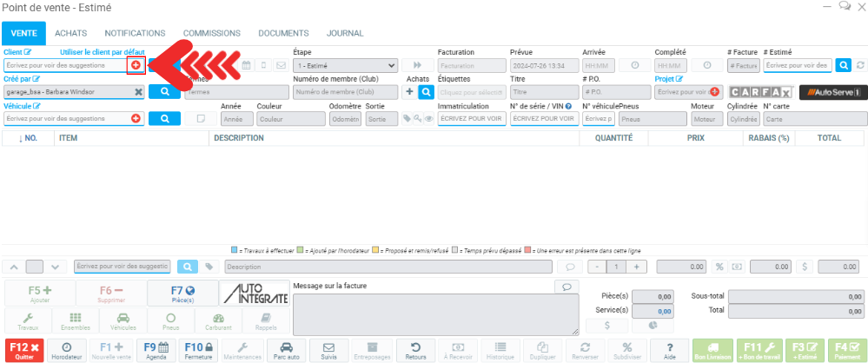The height and width of the screenshot is (363, 868).
Task: Toggle the eye icon near the Sortie field
Action: [x=429, y=119]
